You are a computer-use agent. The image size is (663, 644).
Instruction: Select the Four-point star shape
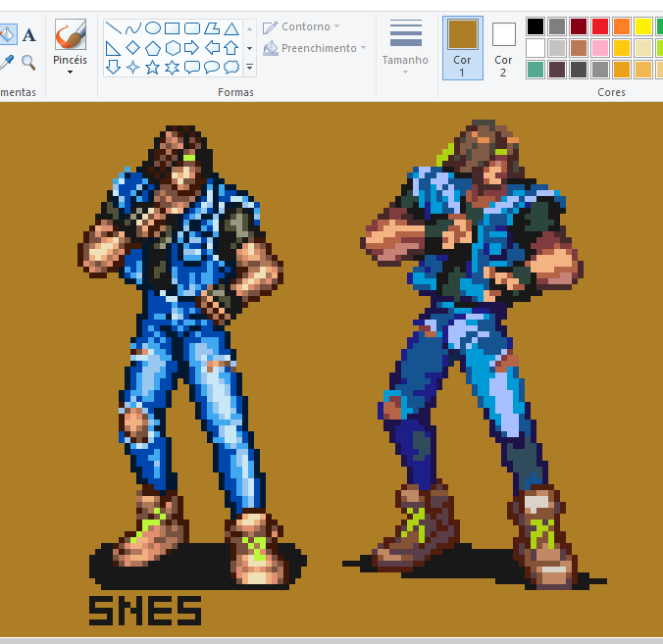(x=132, y=68)
